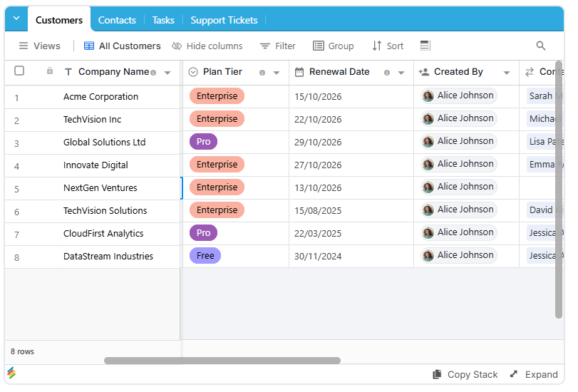Click the Renewal Date calendar icon

(x=299, y=72)
